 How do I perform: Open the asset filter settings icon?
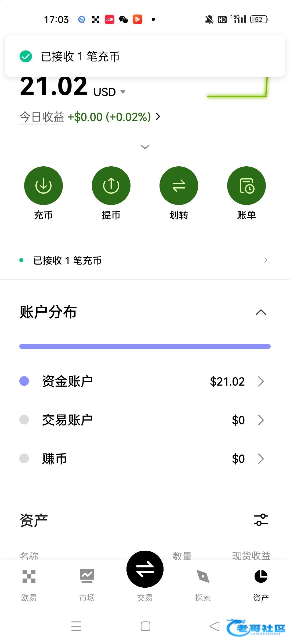pos(261,519)
